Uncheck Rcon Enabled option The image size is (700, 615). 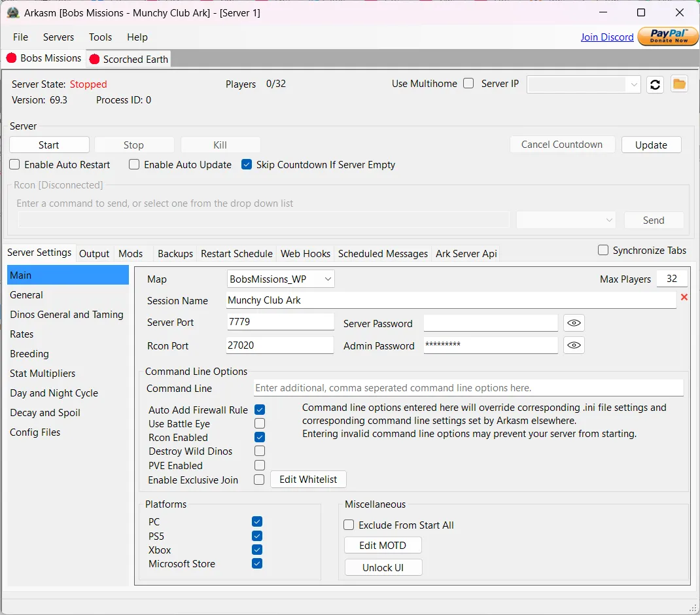coord(260,437)
